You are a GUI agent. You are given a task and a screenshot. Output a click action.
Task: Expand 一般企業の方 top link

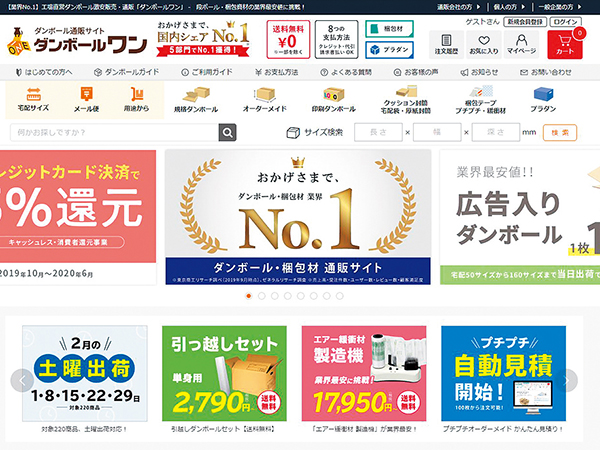pyautogui.click(x=560, y=7)
